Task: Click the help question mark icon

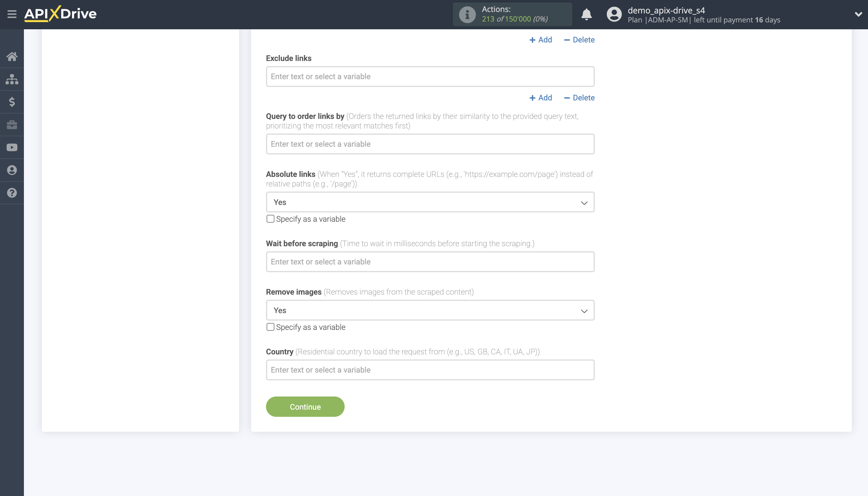Action: click(12, 193)
